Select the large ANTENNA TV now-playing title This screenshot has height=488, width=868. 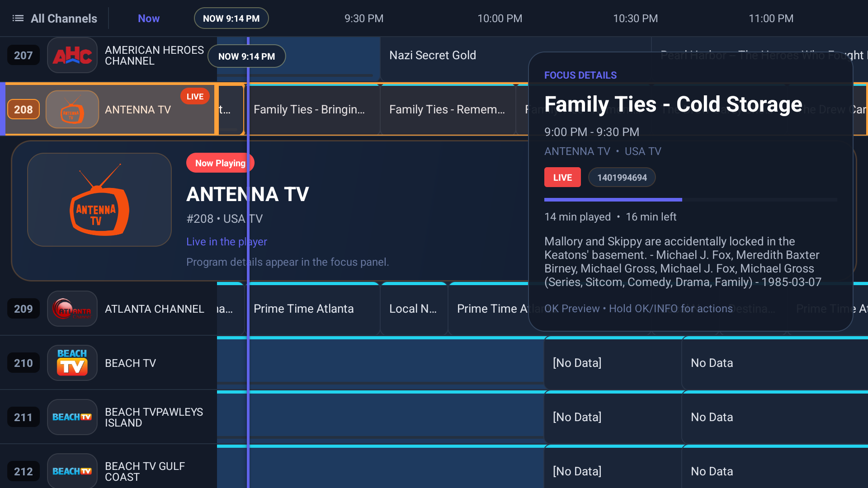coord(248,194)
